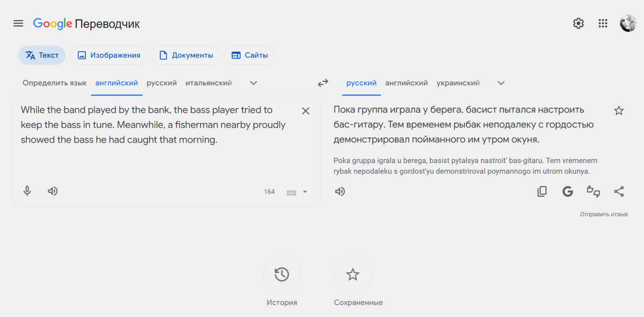
Task: Copy the translation to clipboard
Action: 542,192
